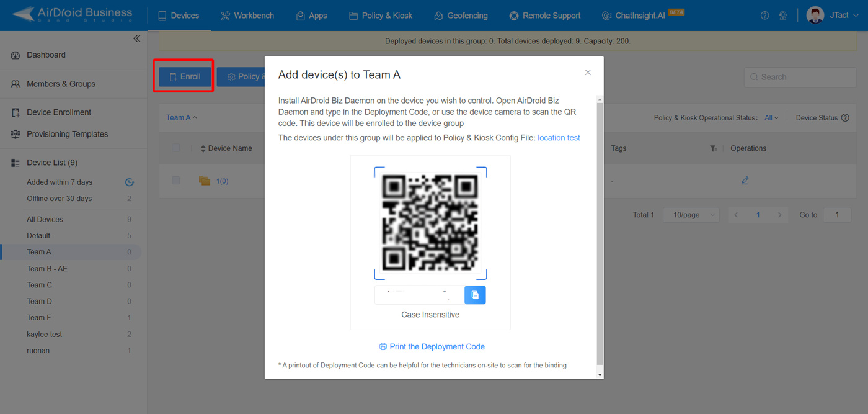
Task: Click the magnifier icon in the Search box
Action: point(754,77)
